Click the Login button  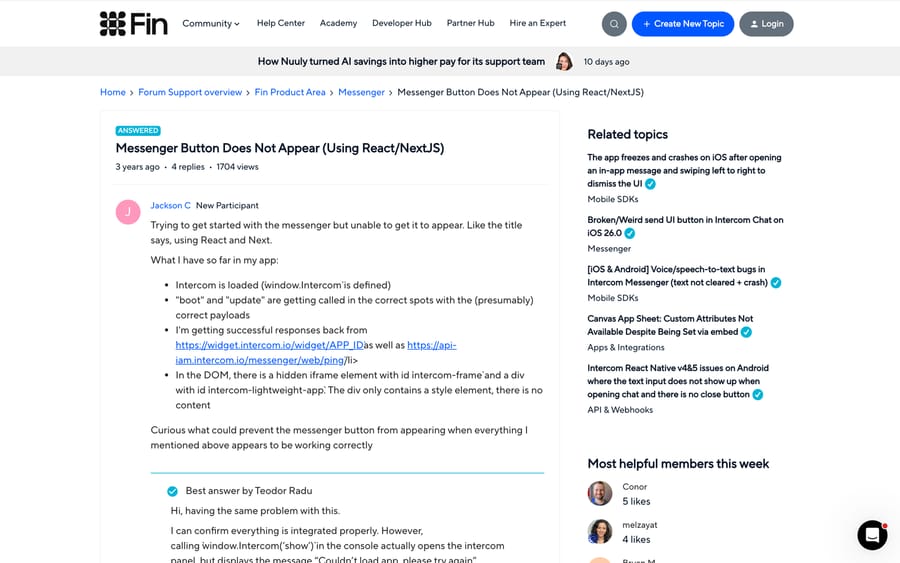coord(766,24)
